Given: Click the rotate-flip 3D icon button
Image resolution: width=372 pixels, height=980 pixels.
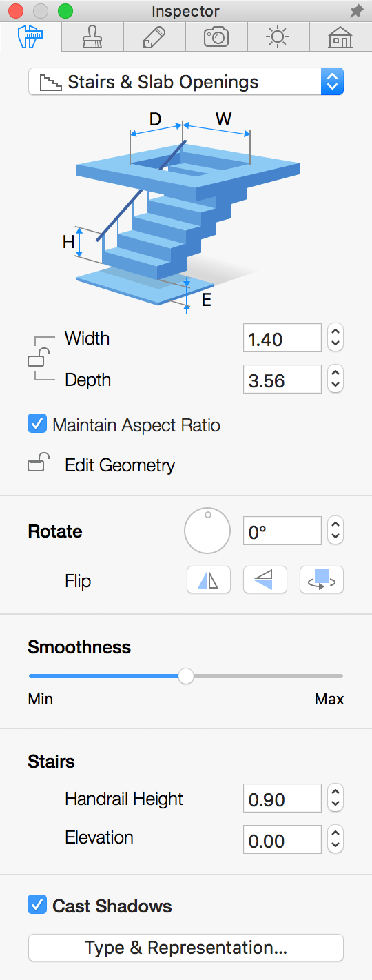Looking at the screenshot, I should click(321, 580).
